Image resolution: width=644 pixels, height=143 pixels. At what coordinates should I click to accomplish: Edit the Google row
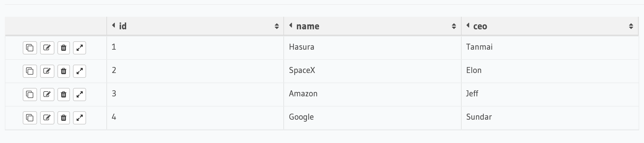point(47,118)
